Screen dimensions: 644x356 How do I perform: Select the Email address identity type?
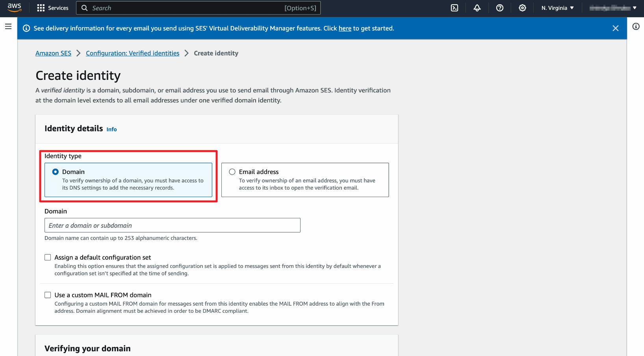tap(232, 172)
